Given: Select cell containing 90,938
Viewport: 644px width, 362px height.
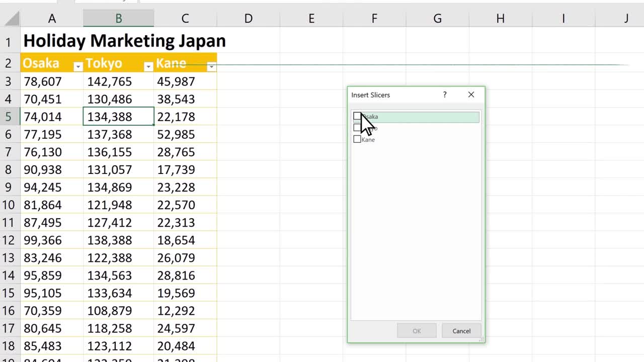Looking at the screenshot, I should pos(52,169).
